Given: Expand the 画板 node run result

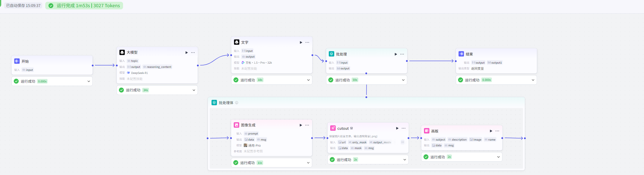Looking at the screenshot, I should [498, 157].
